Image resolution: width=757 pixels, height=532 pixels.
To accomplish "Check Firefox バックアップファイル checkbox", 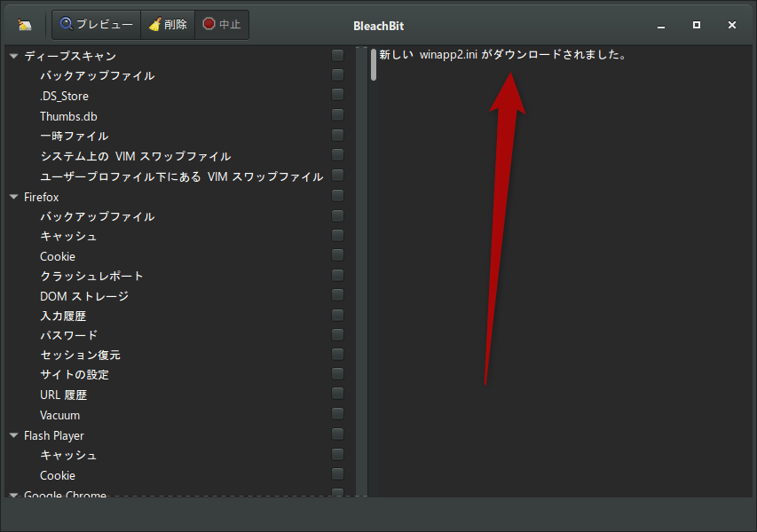I will 338,215.
